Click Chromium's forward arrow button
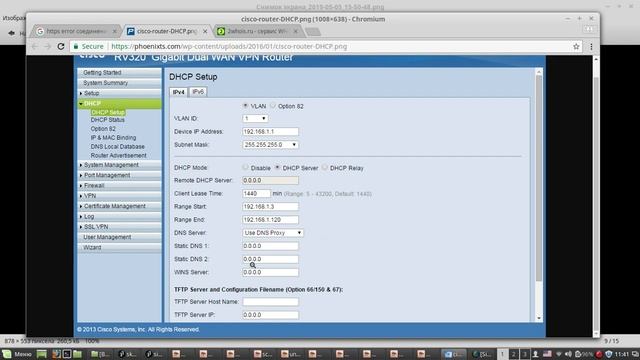Viewport: 640px width, 360px height. [48, 47]
